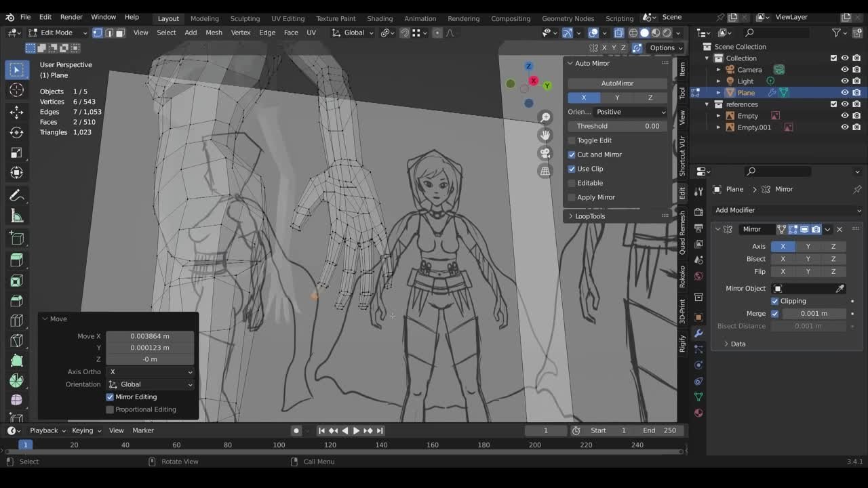Hide the Camera object in the outliner
The image size is (868, 488).
click(x=845, y=69)
